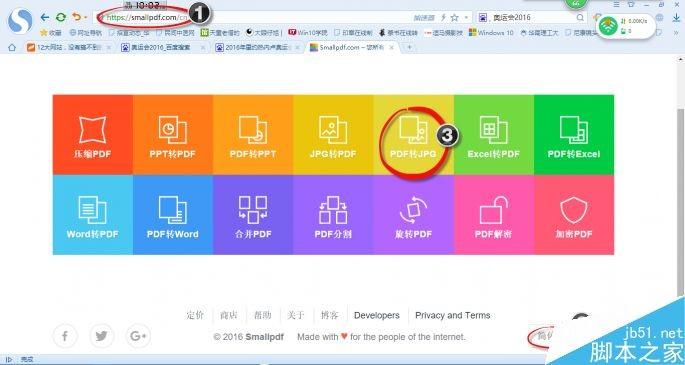This screenshot has width=685, height=365.
Task: Click the Facebook icon in the footer
Action: [x=65, y=336]
